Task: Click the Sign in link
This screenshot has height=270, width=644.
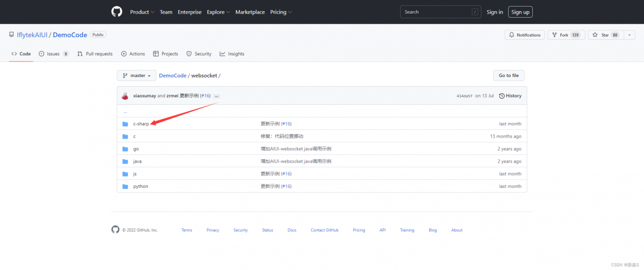Action: [495, 12]
